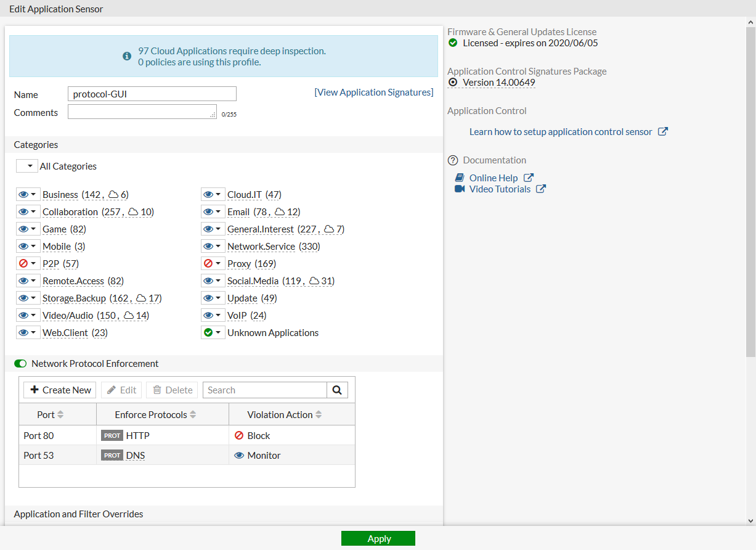Click Create New protocol enforcement button
Image resolution: width=756 pixels, height=550 pixels.
[60, 390]
